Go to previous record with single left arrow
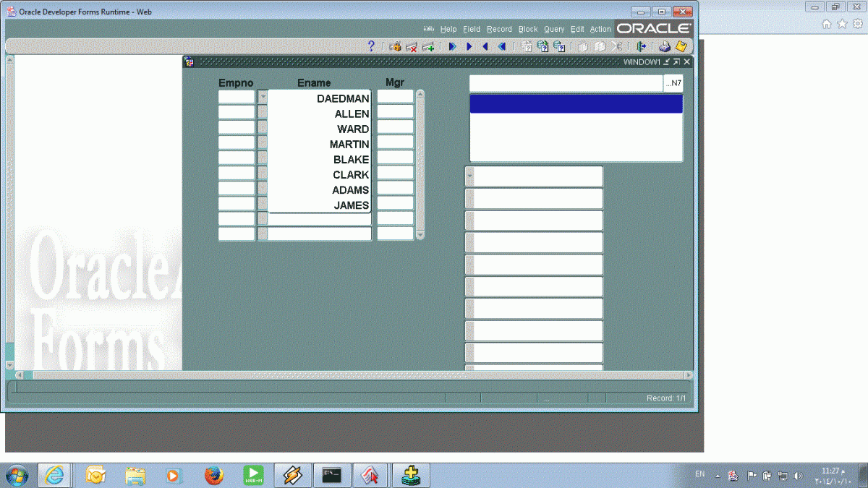 (x=485, y=46)
